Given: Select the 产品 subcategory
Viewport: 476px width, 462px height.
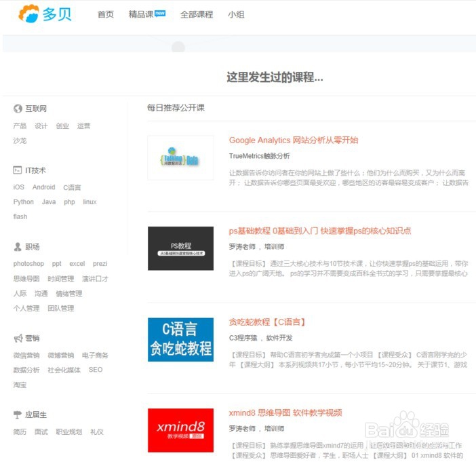Looking at the screenshot, I should 20,126.
